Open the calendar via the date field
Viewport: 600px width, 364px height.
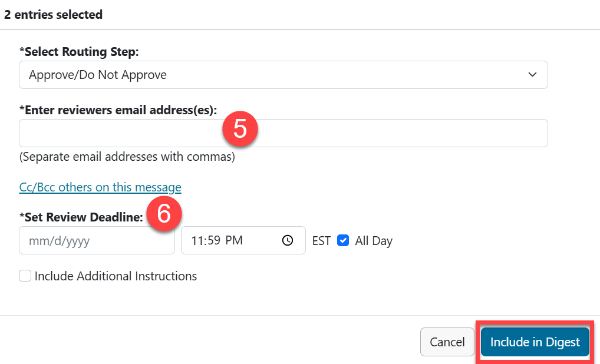(x=96, y=240)
